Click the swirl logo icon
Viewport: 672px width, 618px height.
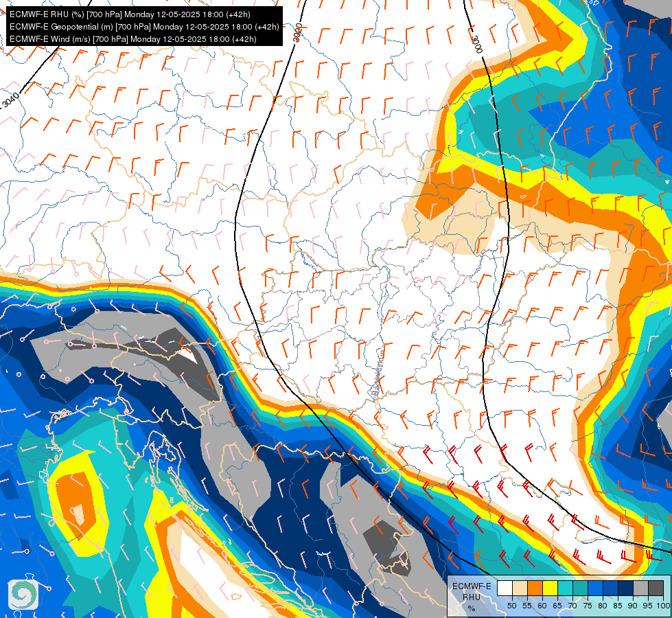23,595
